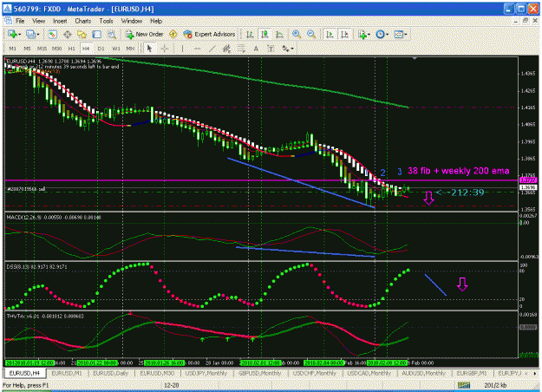Screen dimensions: 542x392
Task: Click the 38 fib + weekly 200 ema label
Action: tap(459, 171)
